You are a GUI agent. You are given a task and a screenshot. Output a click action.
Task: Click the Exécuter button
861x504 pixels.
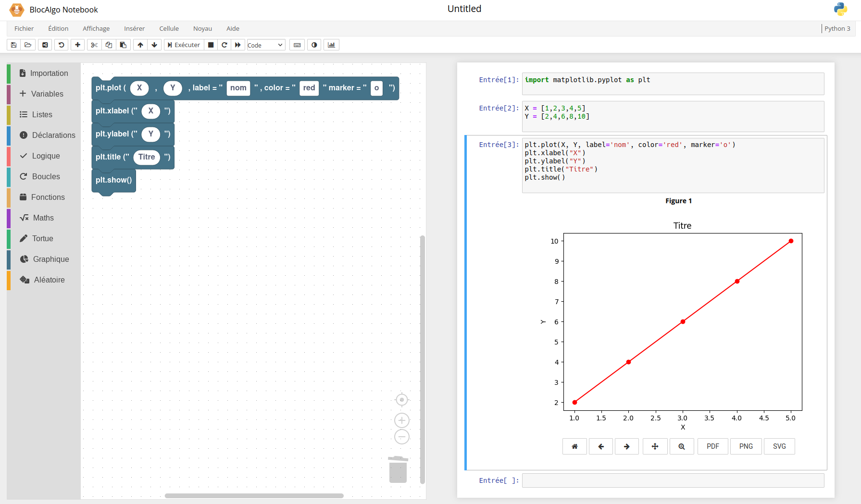[184, 45]
